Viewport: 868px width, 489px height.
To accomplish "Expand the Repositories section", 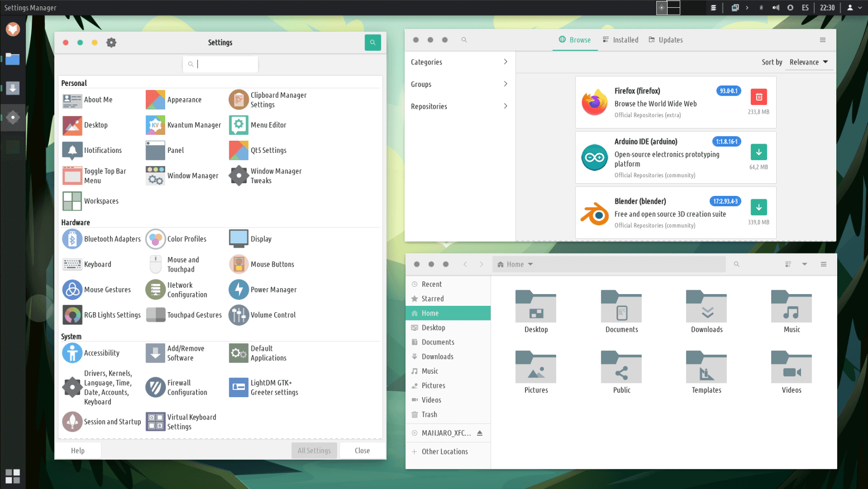I will coord(459,106).
